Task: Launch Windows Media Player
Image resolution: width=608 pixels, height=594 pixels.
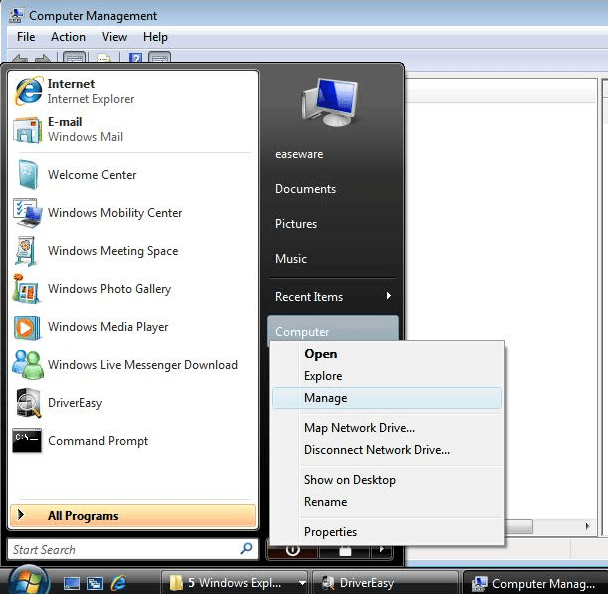Action: point(133,326)
